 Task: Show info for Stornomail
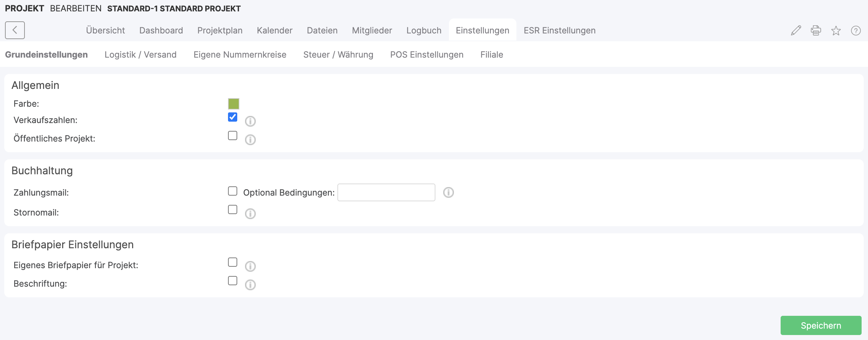tap(250, 214)
